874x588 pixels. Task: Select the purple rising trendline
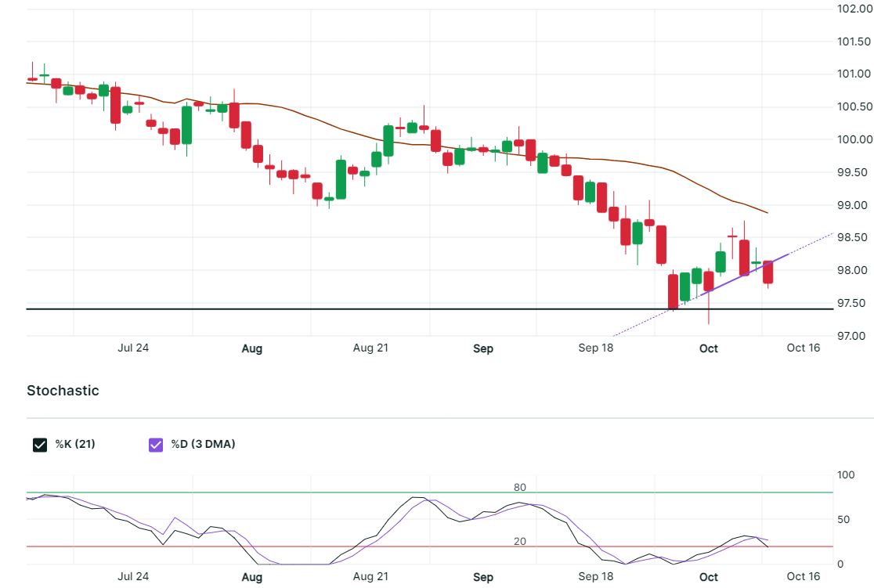click(x=744, y=275)
